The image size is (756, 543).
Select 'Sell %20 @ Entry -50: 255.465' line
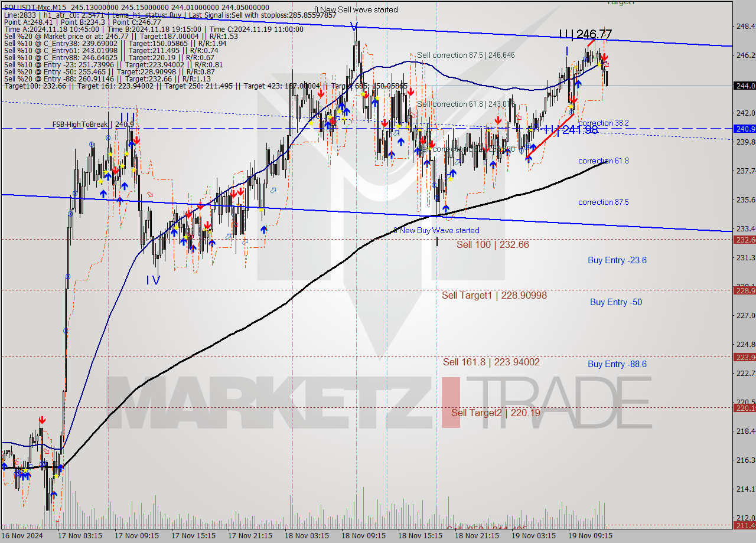[109, 71]
